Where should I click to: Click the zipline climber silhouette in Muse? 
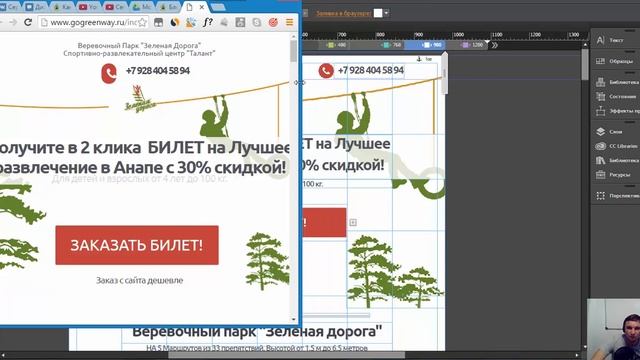click(x=352, y=113)
